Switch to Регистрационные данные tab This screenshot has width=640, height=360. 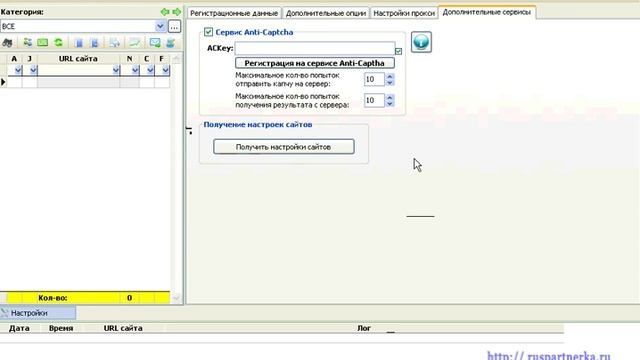(234, 13)
